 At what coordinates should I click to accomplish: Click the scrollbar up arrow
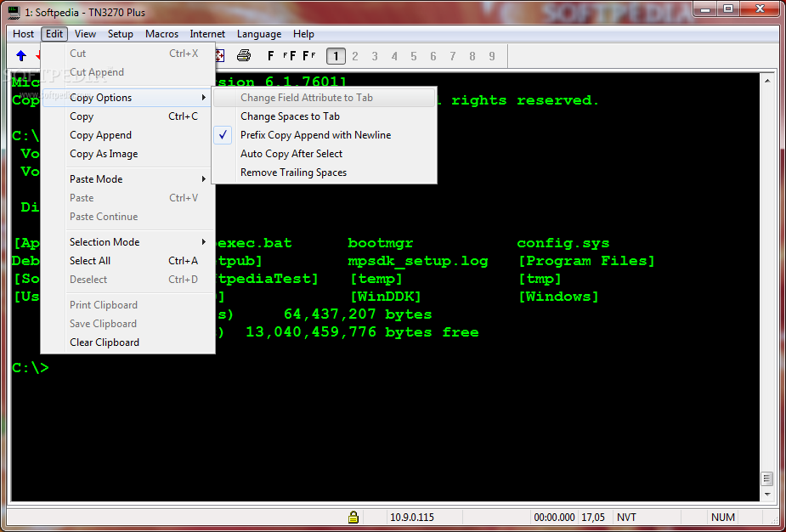(x=767, y=80)
